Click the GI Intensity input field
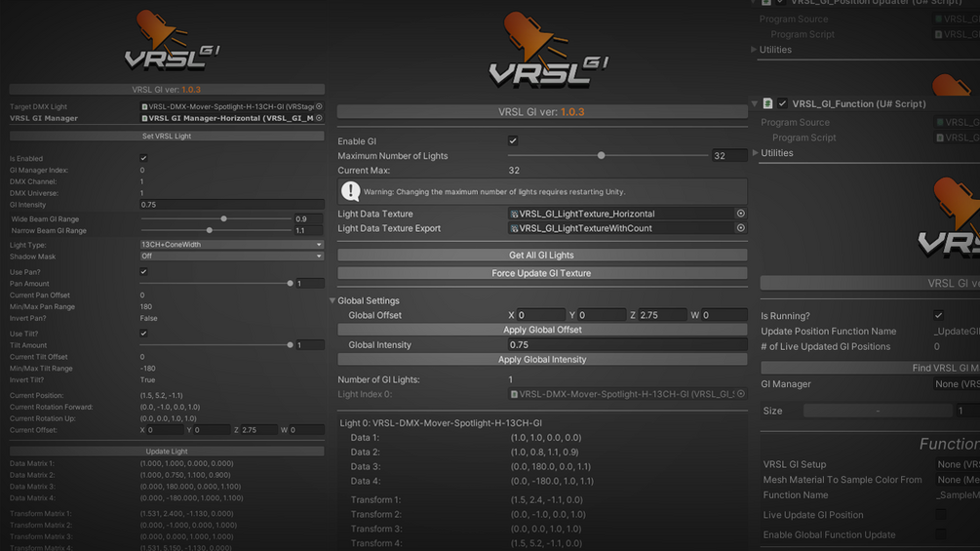The width and height of the screenshot is (980, 551). pos(231,205)
